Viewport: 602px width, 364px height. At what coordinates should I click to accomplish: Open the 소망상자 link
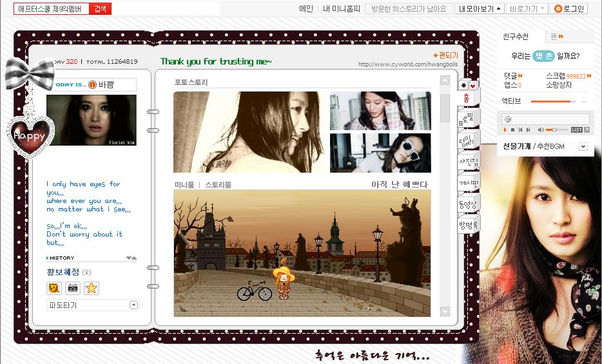coord(559,85)
